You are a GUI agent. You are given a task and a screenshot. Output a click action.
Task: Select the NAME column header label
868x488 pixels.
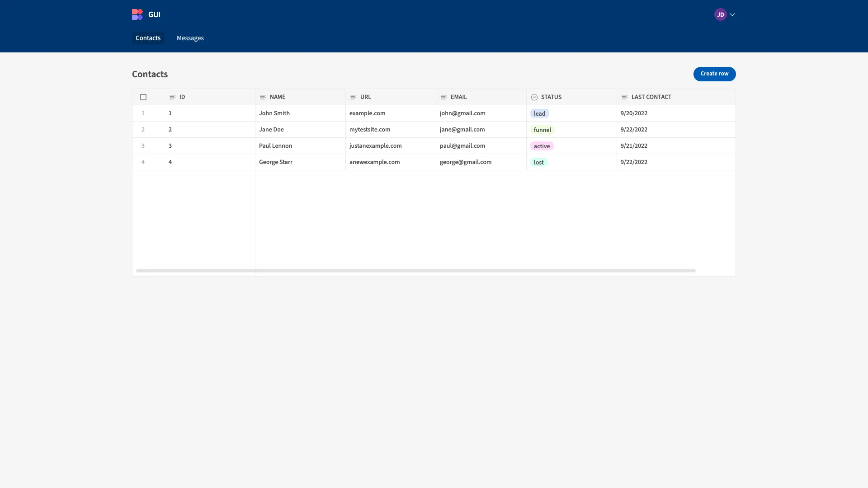coord(278,97)
